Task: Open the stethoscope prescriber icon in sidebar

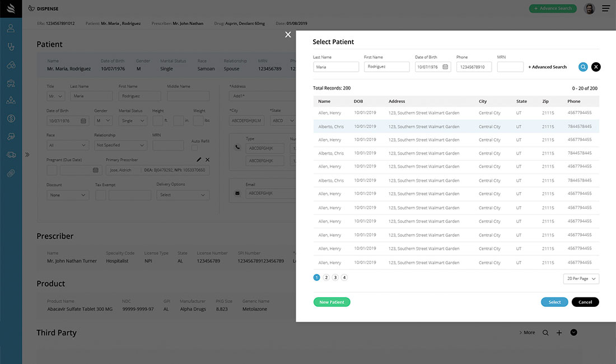Action: 11,46
